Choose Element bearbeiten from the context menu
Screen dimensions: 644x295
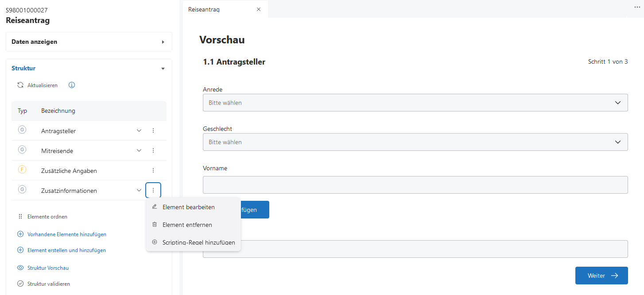pyautogui.click(x=188, y=207)
